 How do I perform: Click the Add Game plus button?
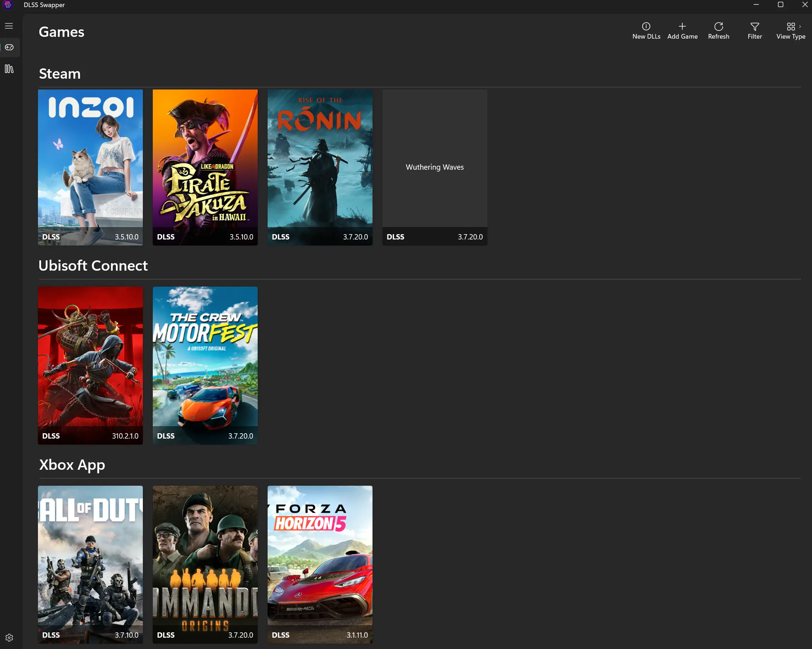[682, 31]
